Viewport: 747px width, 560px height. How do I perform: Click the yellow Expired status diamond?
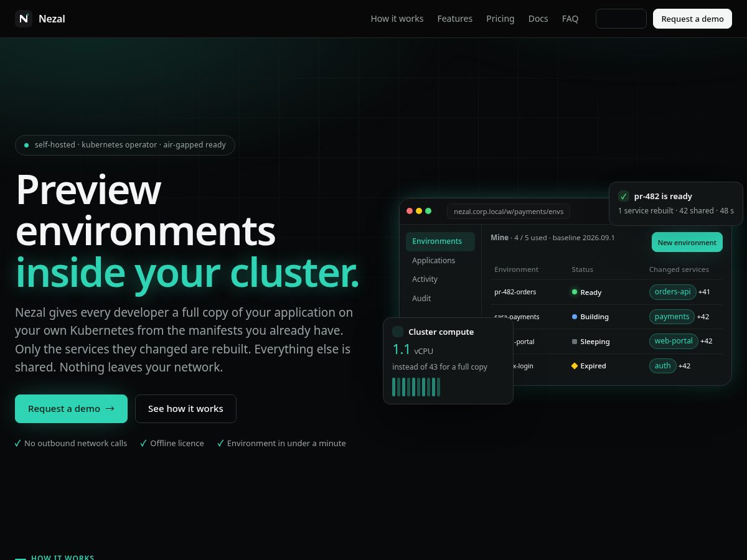click(x=575, y=366)
